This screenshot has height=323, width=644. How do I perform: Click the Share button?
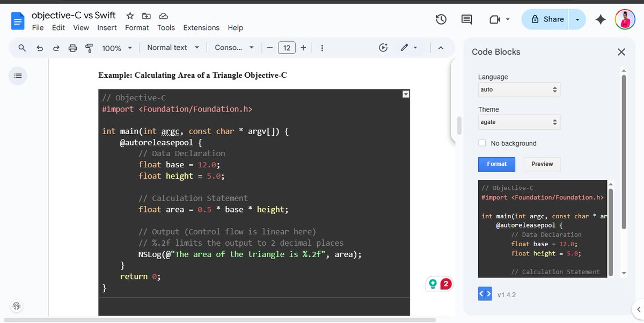point(546,19)
